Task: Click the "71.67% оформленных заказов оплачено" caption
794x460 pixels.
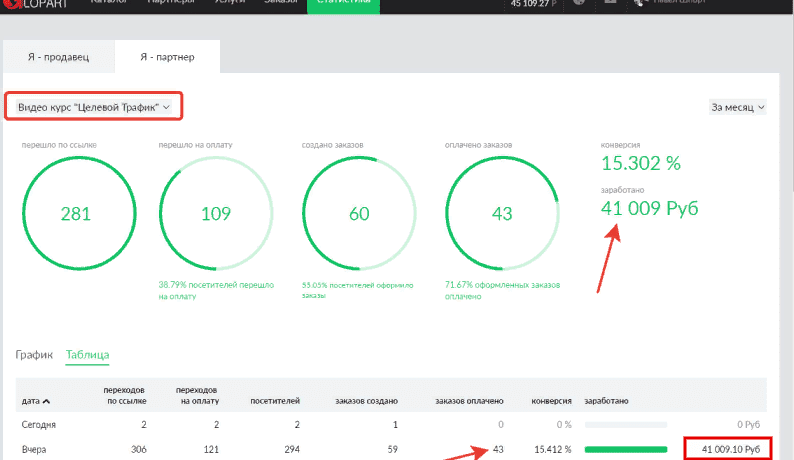Action: point(502,290)
